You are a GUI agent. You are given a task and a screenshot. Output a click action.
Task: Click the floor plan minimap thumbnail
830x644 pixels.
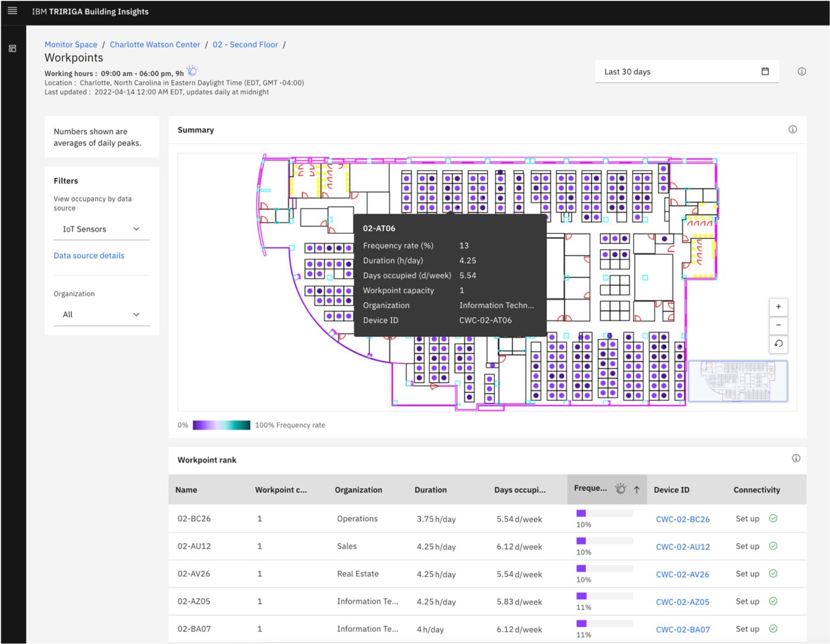point(739,381)
